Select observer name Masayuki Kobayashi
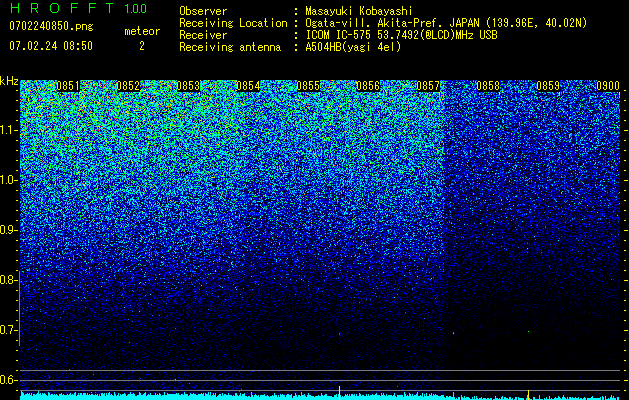629x400 pixels. 359,11
